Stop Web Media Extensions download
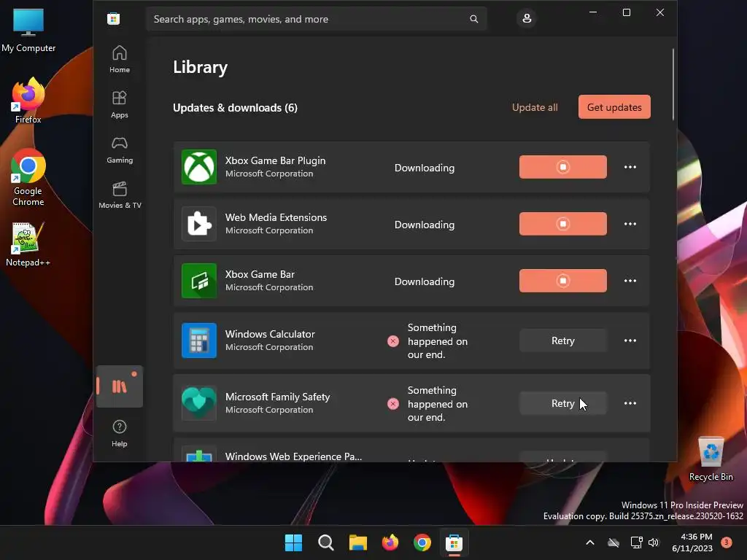Screen dimensions: 747x560 pos(562,224)
